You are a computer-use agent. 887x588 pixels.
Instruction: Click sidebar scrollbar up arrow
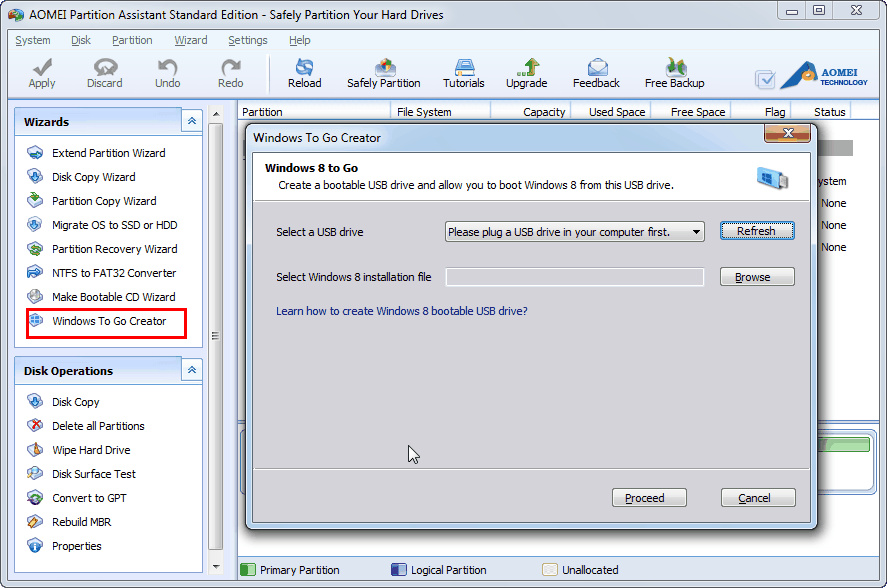216,114
